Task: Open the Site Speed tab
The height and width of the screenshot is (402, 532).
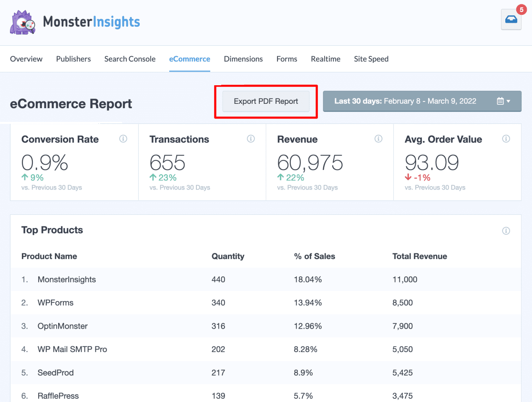Action: (x=371, y=59)
